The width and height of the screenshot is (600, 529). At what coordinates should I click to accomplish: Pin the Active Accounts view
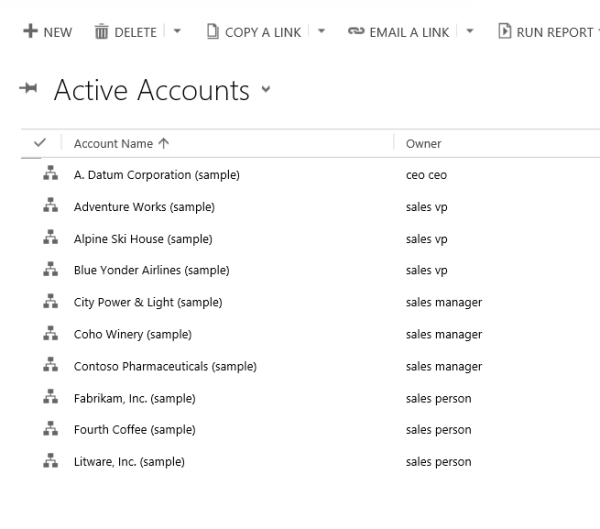[30, 91]
